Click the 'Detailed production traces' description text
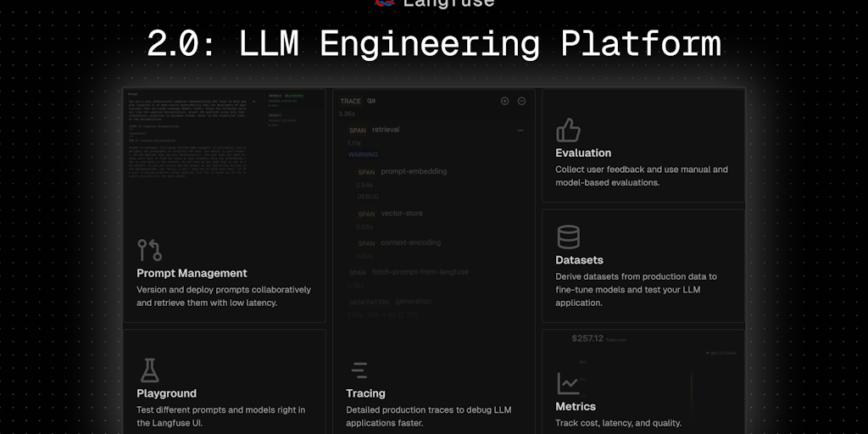This screenshot has width=868, height=434. (x=428, y=416)
